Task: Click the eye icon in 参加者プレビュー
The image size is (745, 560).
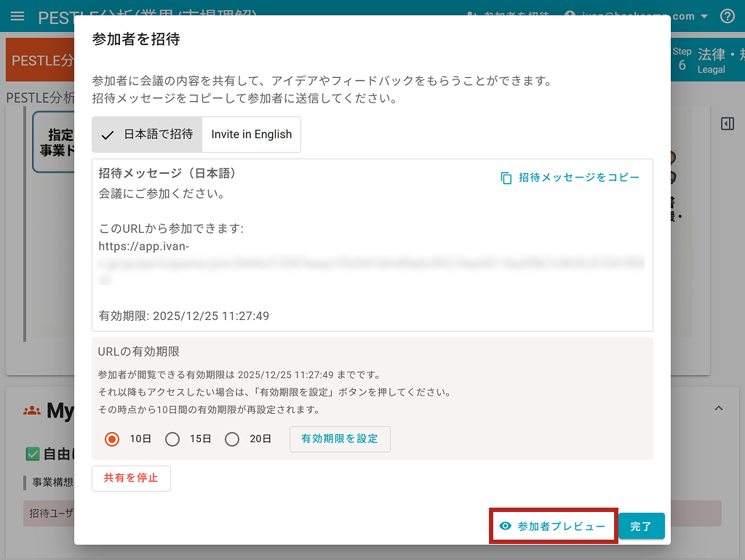Action: click(x=506, y=527)
